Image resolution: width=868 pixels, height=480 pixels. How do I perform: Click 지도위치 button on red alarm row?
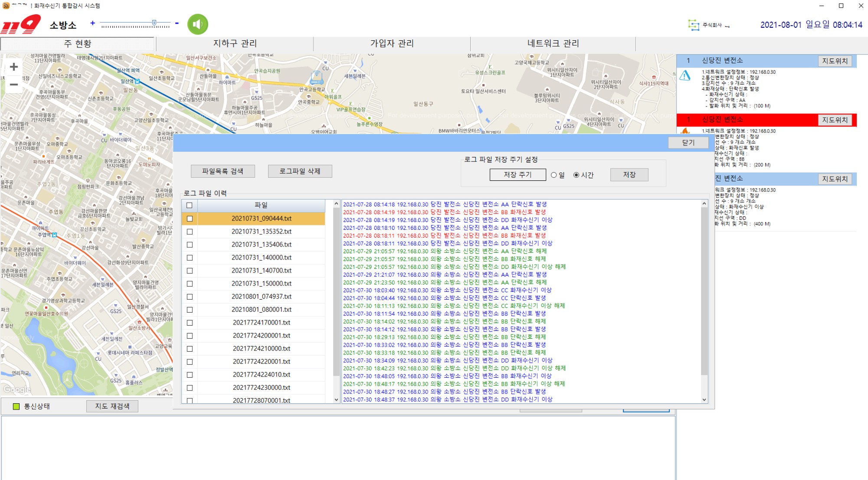point(835,120)
